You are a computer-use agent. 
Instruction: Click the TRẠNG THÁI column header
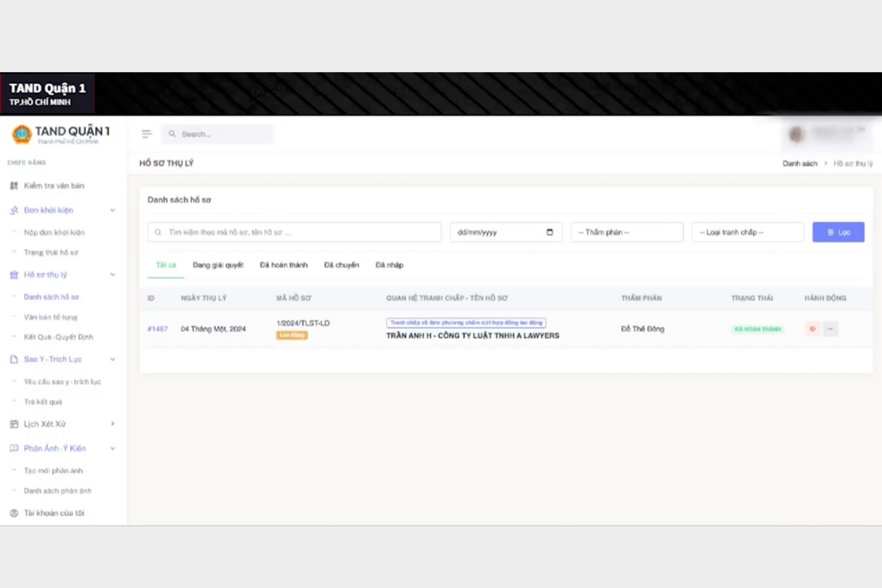tap(752, 298)
